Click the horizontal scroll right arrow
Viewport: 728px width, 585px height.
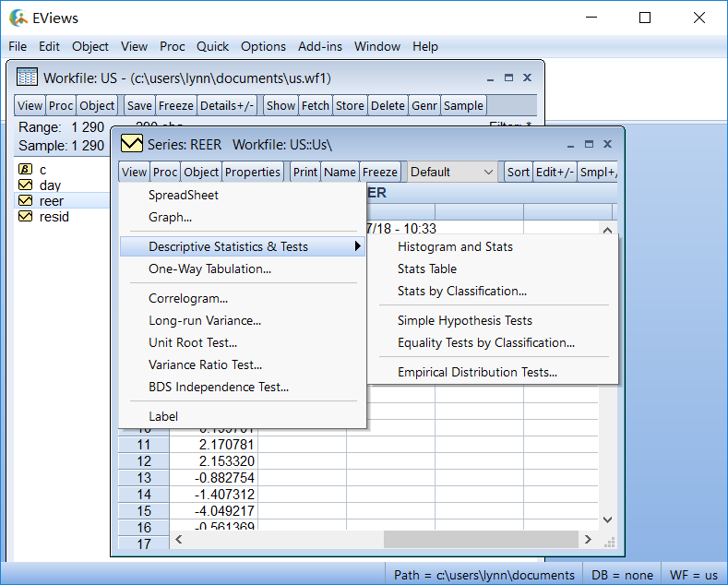pos(589,539)
